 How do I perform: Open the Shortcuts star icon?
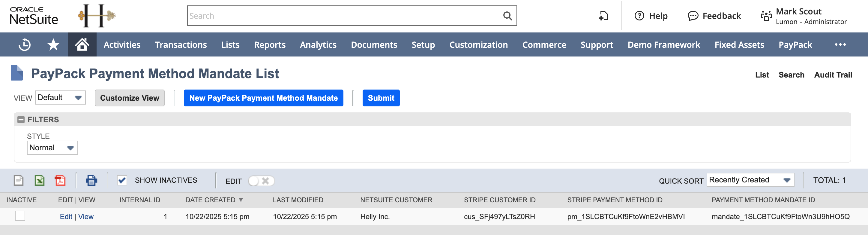pyautogui.click(x=53, y=44)
